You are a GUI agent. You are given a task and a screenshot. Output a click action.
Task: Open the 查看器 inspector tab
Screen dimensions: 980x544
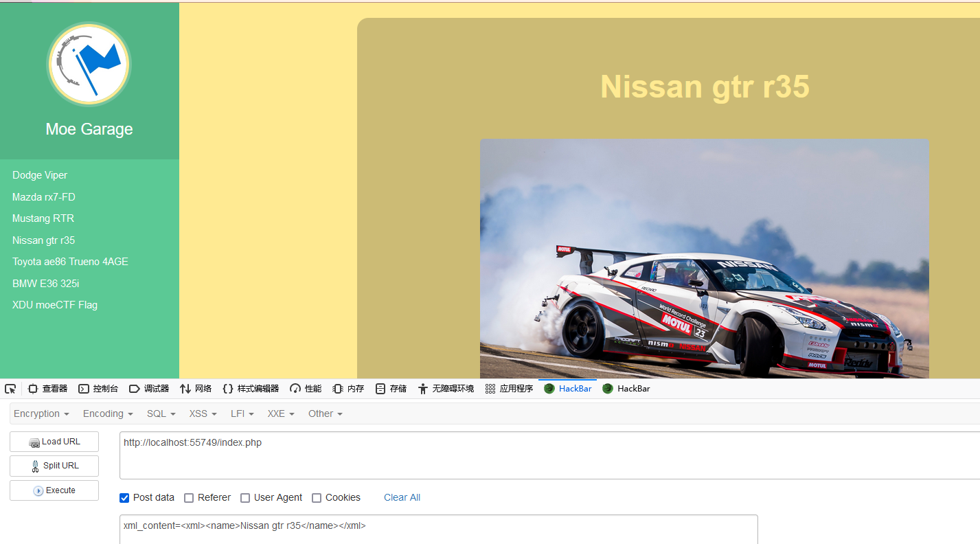48,389
